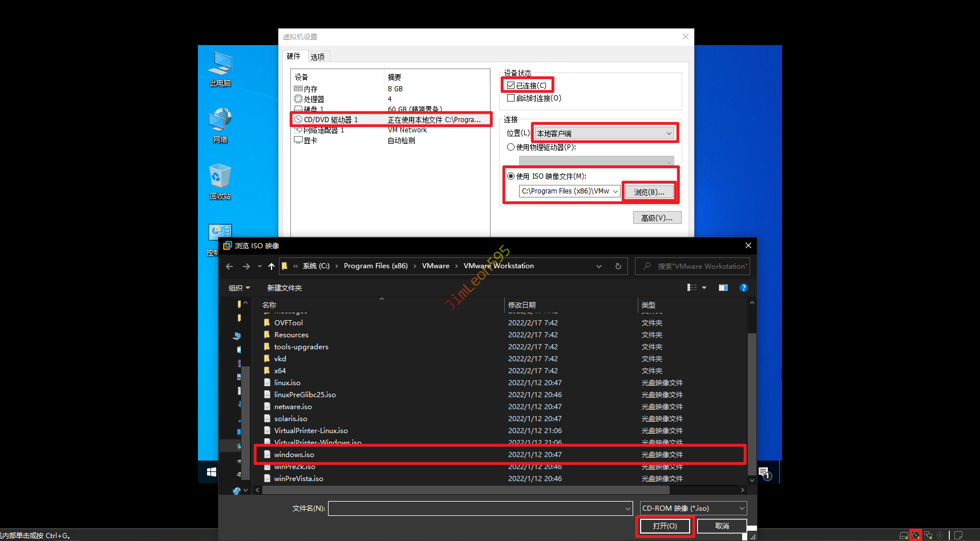This screenshot has width=980, height=541.
Task: Open the file dialog help icon
Action: (x=743, y=288)
